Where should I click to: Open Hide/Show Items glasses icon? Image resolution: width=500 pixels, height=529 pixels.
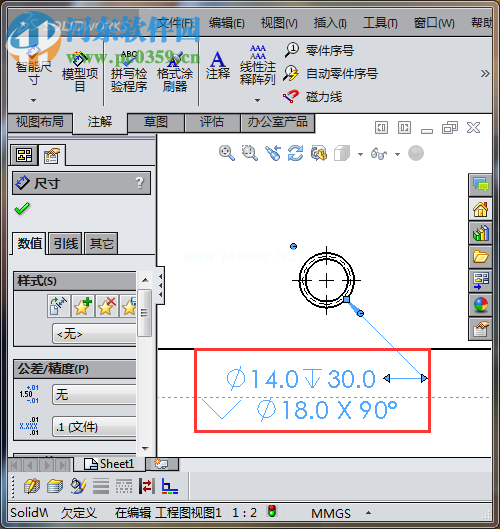point(379,154)
